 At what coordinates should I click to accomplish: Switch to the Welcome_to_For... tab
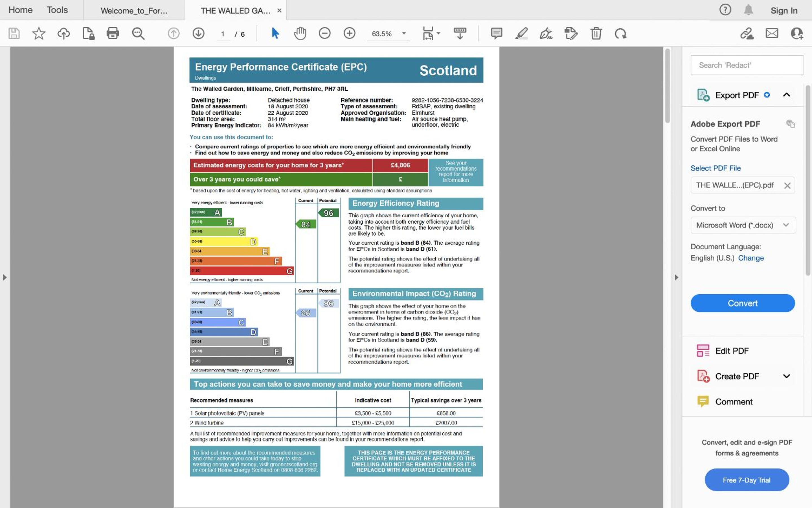point(134,10)
